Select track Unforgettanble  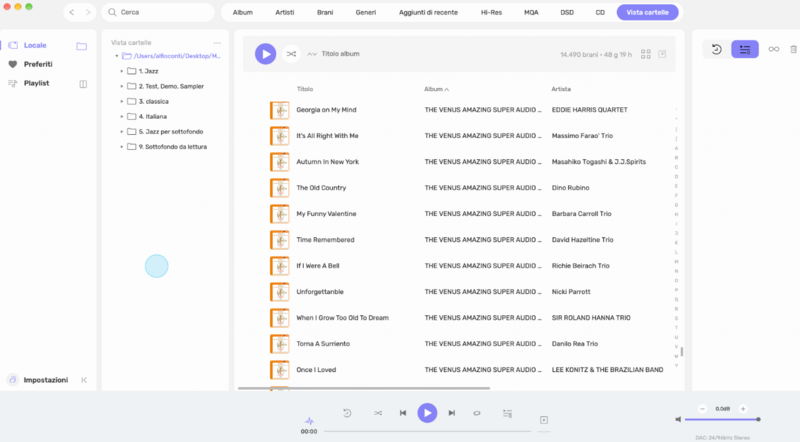click(x=320, y=292)
